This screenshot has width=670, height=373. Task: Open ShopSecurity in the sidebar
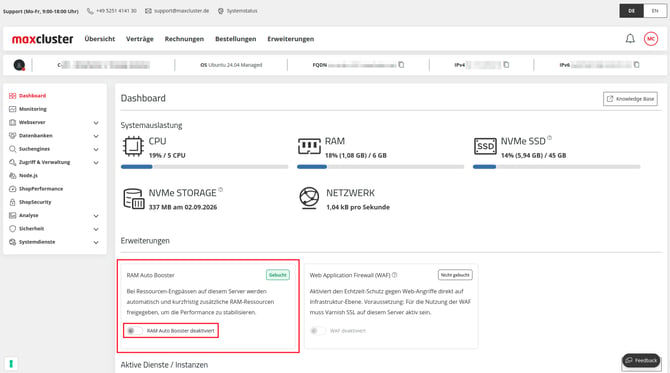pos(35,202)
